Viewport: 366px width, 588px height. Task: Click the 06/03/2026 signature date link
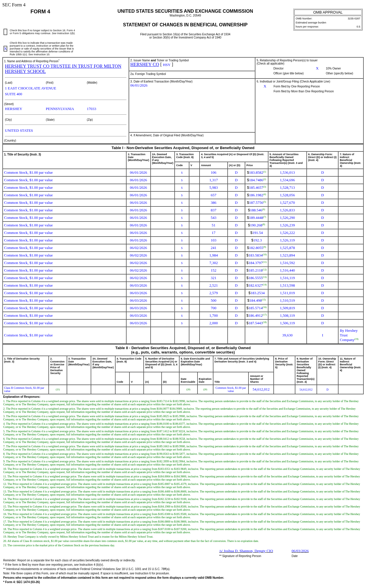(x=300, y=551)
